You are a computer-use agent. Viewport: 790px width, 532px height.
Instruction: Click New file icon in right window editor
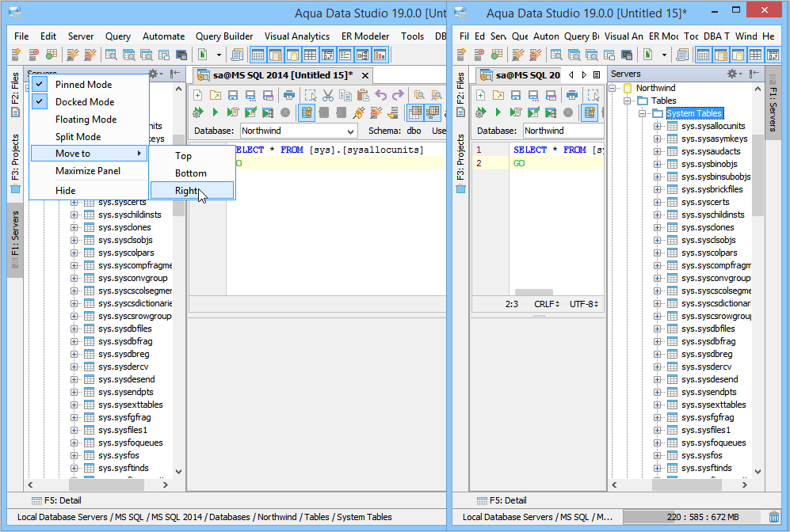coord(480,95)
